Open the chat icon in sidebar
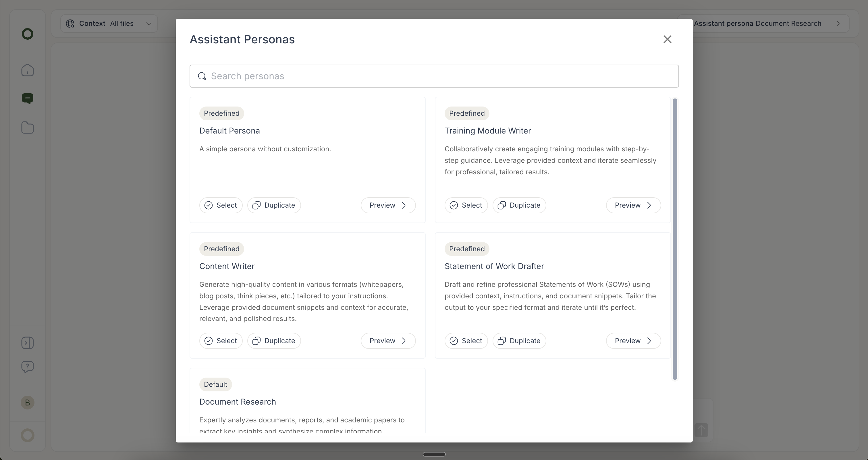868x460 pixels. [28, 98]
